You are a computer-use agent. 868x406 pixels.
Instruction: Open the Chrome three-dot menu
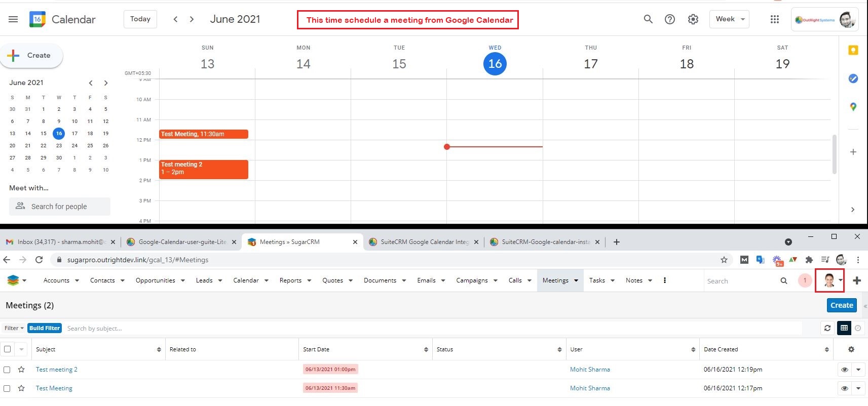coord(858,260)
